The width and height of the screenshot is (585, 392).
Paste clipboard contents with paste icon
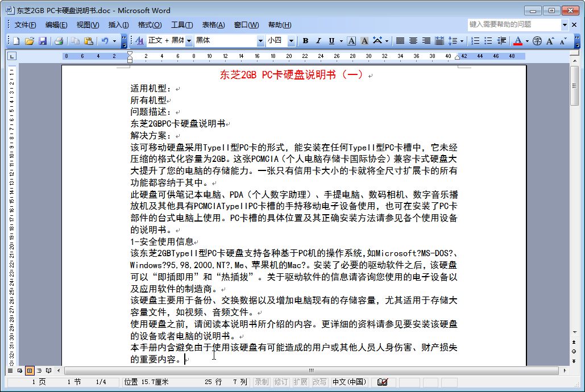89,41
